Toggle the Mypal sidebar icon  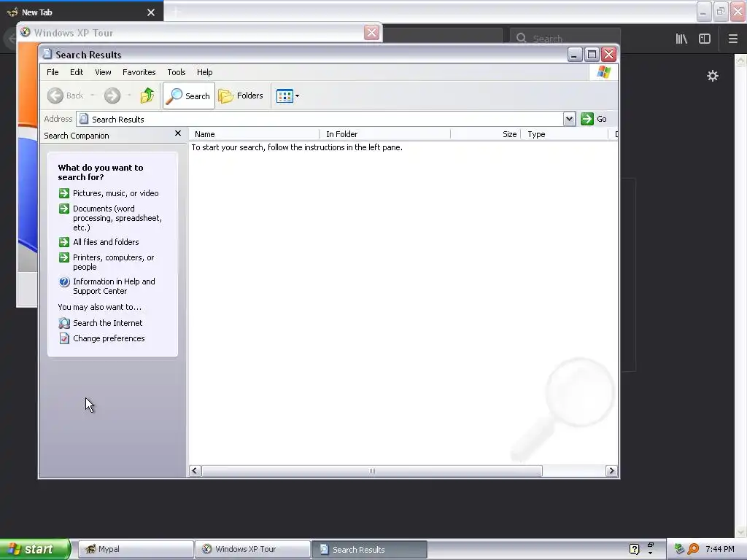coord(705,39)
